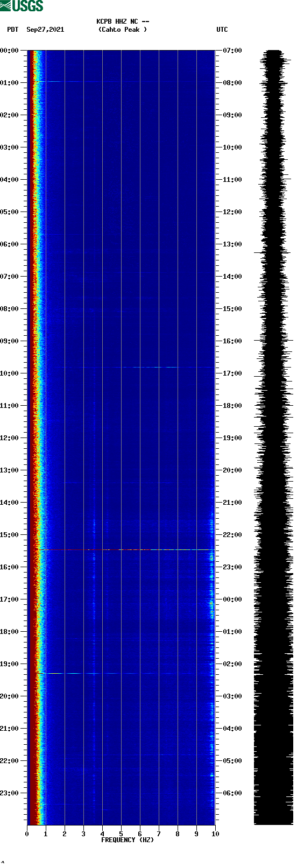Click the 19:00 PDT time label
This screenshot has width=297, height=868.
tap(10, 664)
